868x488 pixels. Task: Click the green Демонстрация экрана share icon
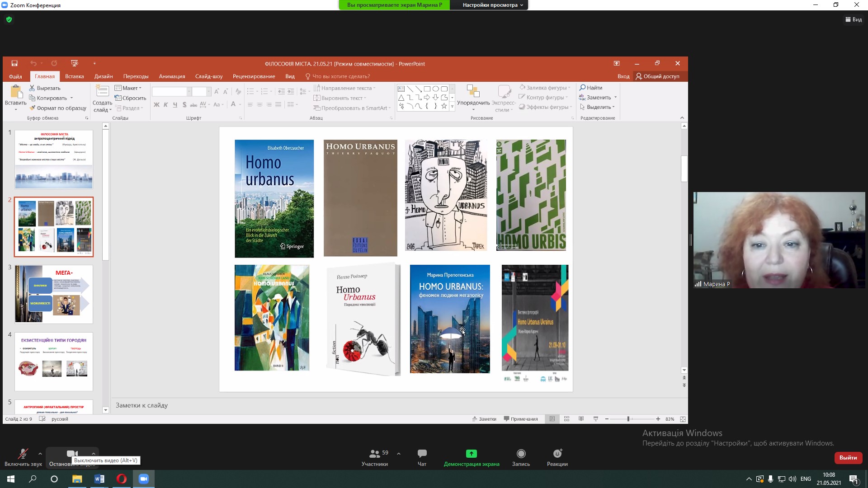pyautogui.click(x=471, y=453)
